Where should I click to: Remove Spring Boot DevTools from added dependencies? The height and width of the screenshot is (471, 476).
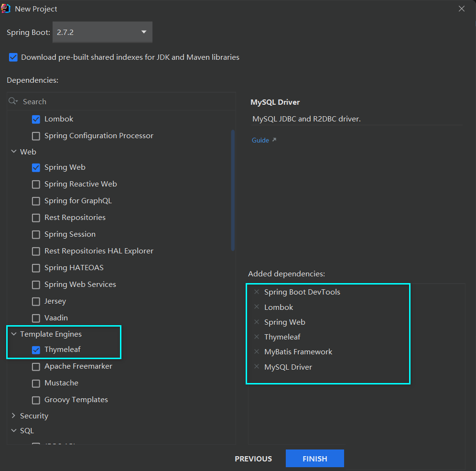[257, 292]
